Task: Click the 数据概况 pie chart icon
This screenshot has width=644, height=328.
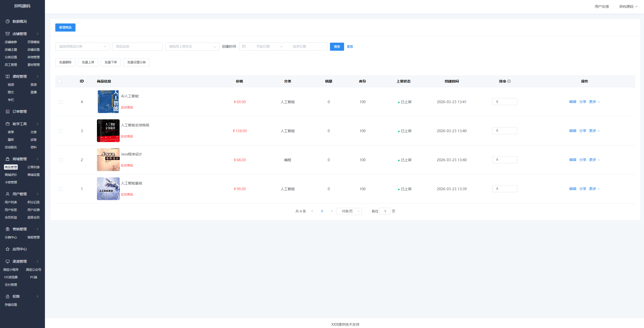Action: pos(8,21)
